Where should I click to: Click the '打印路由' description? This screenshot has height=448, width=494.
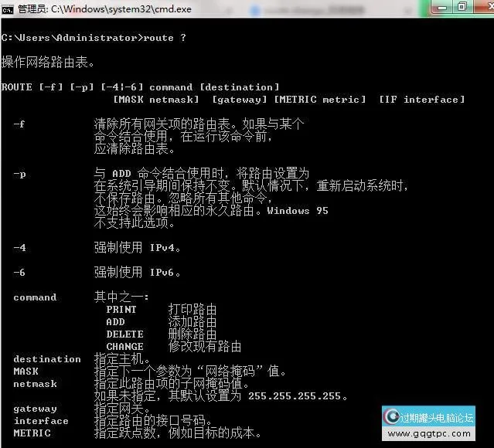click(192, 310)
